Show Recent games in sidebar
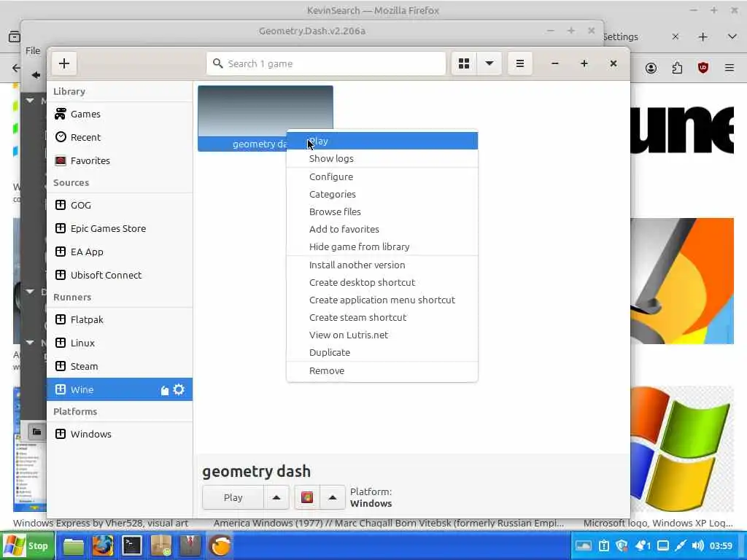This screenshot has width=747, height=560. point(120,137)
